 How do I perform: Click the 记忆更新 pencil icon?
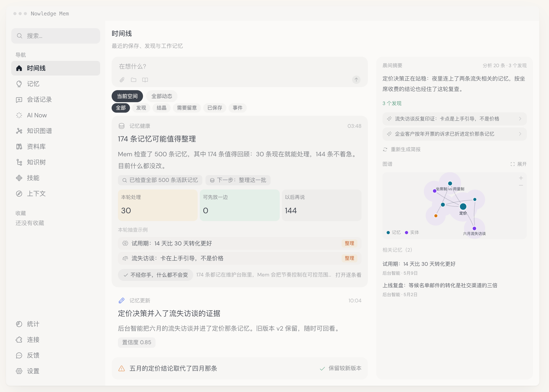click(x=122, y=301)
